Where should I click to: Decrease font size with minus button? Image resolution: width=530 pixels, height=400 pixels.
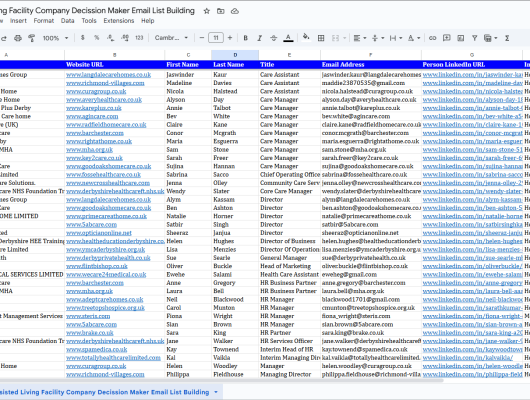(202, 38)
